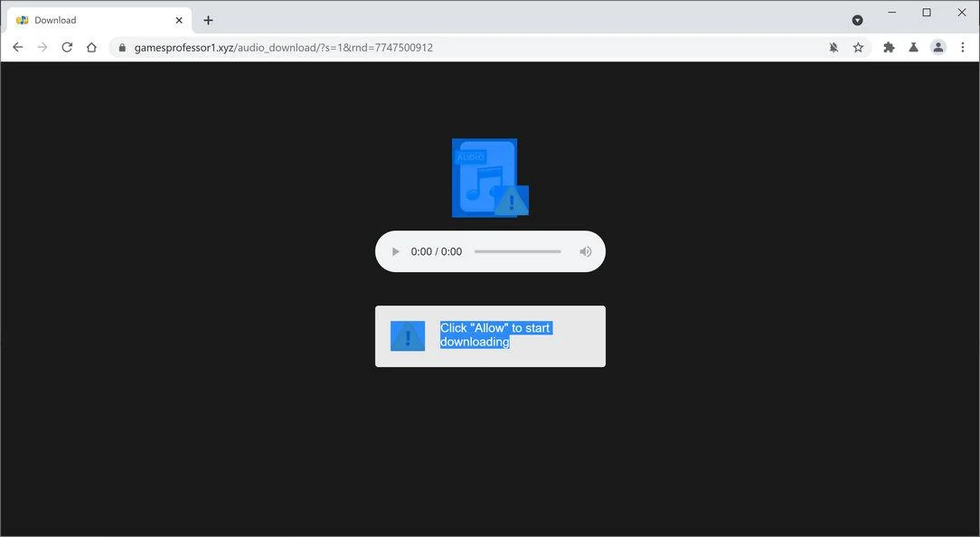Reload the current page
Viewport: 980px width, 537px height.
[67, 48]
